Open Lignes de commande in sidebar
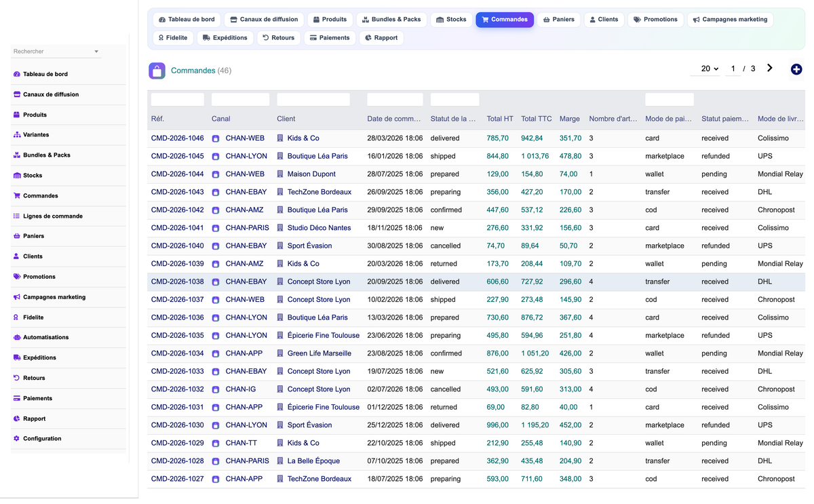 53,216
